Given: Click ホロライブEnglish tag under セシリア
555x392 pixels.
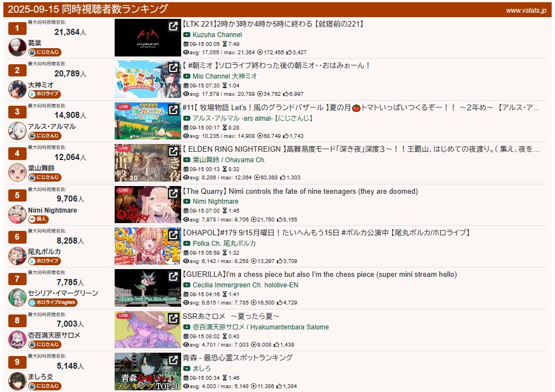Looking at the screenshot, I should [53, 302].
